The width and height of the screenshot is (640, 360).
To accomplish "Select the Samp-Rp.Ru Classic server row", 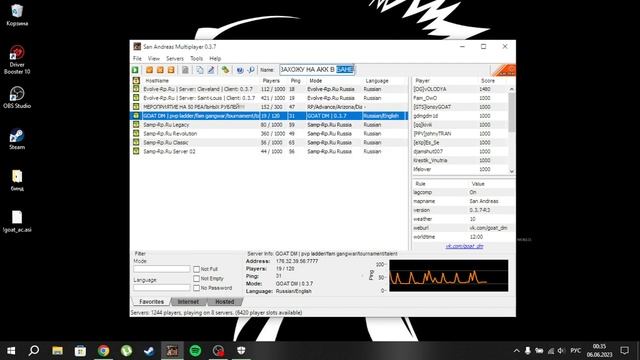I will coord(269,142).
